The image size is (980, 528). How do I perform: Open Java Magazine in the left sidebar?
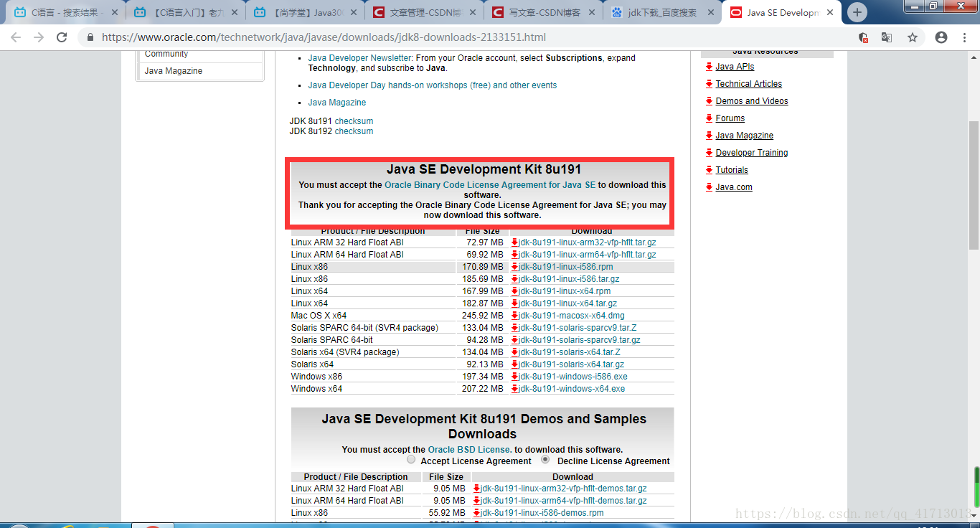click(x=174, y=71)
